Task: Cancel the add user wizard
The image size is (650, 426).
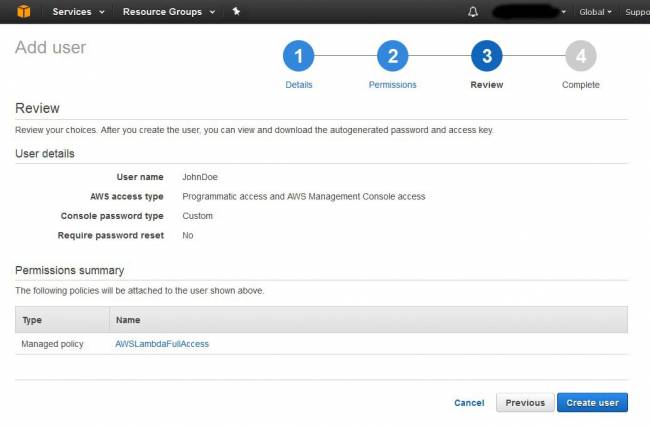Action: [x=469, y=403]
